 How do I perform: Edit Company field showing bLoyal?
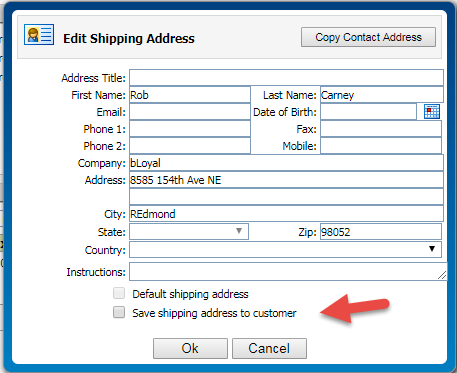pyautogui.click(x=286, y=163)
